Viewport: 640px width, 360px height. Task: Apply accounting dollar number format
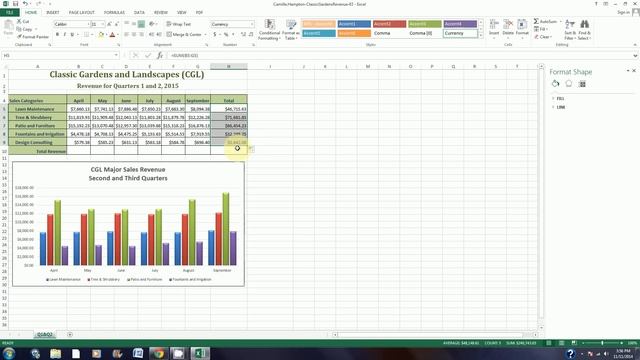coord(215,35)
